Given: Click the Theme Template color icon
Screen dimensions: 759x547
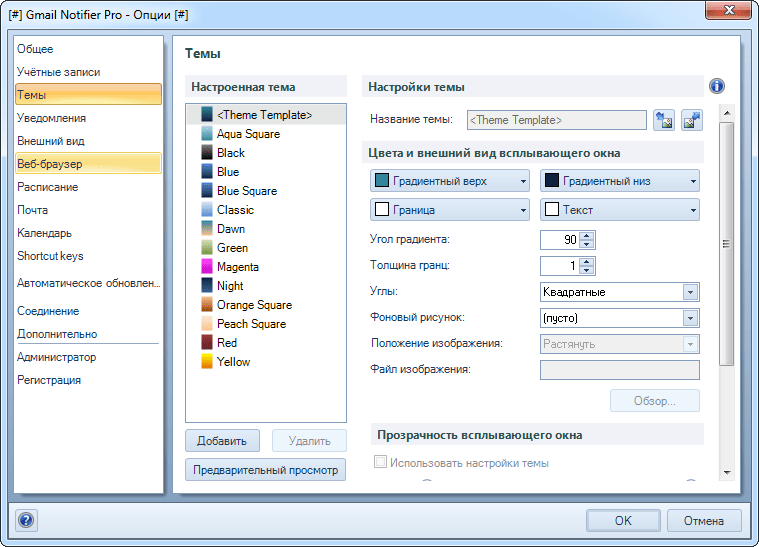Looking at the screenshot, I should pos(207,114).
